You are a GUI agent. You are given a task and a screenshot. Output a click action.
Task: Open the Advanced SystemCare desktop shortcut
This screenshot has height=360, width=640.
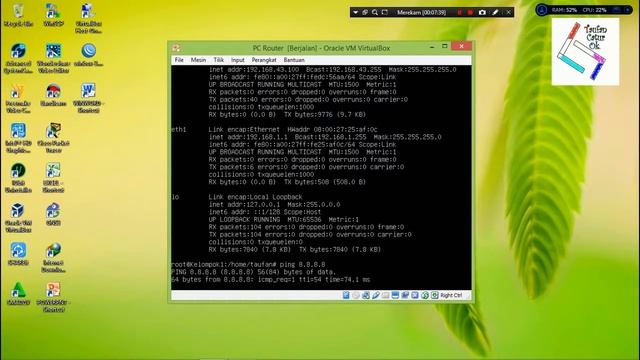tap(18, 58)
